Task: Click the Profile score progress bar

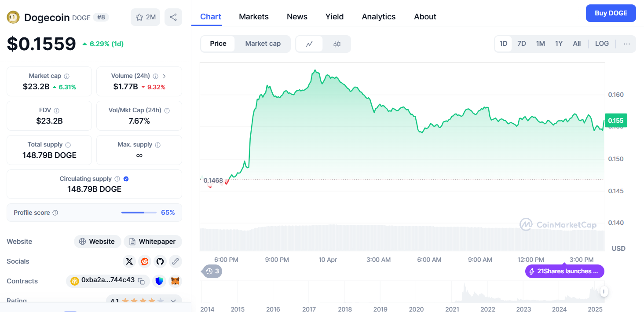Action: (x=139, y=213)
